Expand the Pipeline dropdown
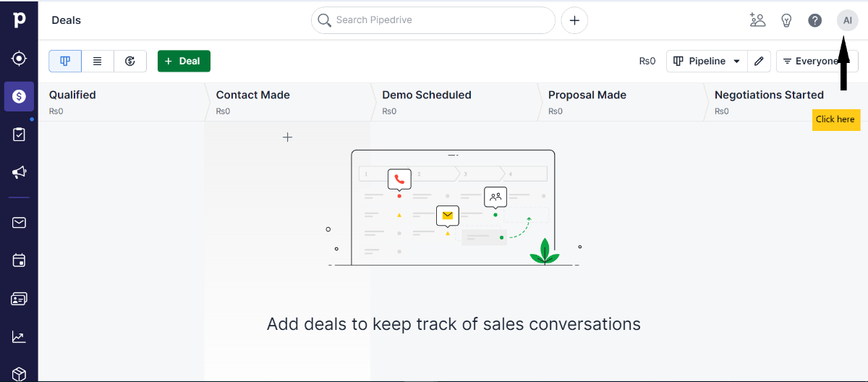 coord(707,61)
